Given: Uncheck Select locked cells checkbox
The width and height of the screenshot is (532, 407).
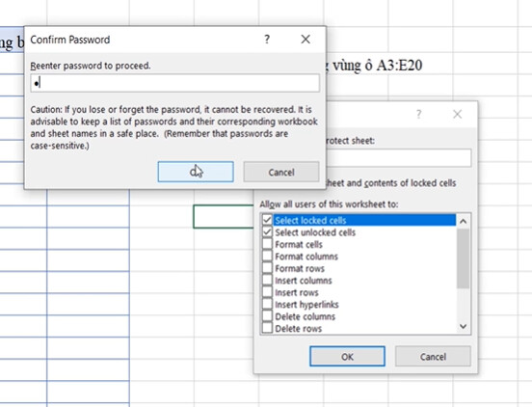Looking at the screenshot, I should [267, 220].
